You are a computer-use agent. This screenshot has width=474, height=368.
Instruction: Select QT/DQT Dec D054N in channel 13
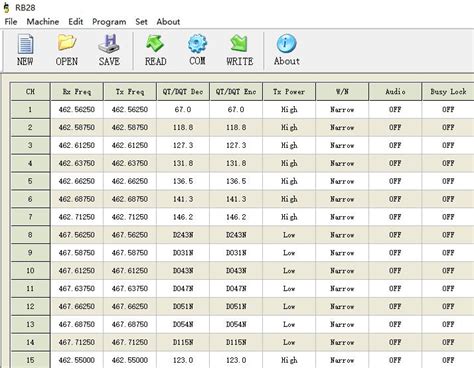pyautogui.click(x=183, y=324)
